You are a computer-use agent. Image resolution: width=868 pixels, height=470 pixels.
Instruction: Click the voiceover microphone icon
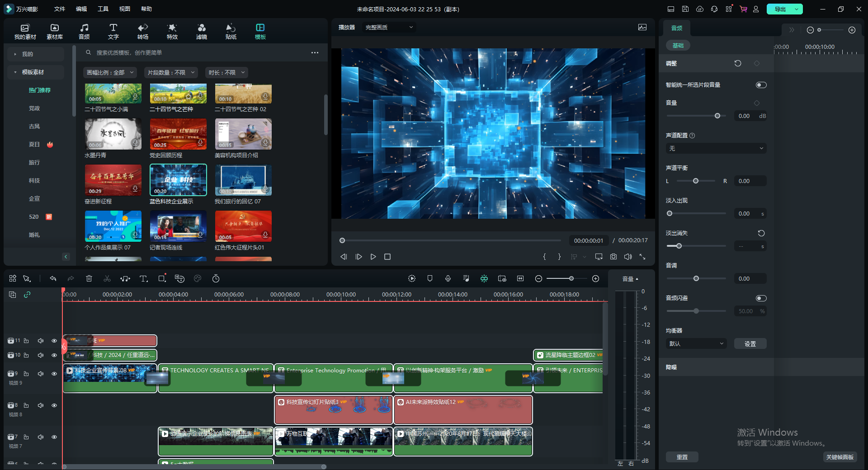coord(448,279)
